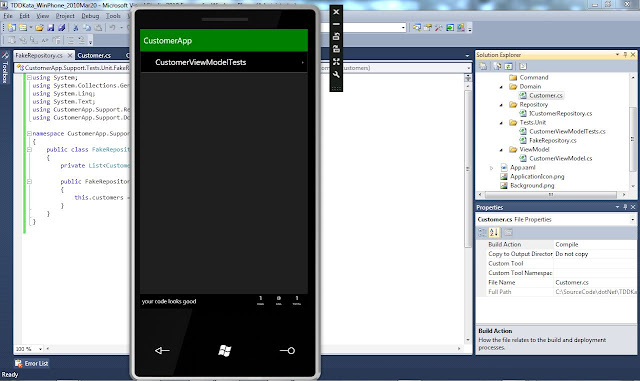The height and width of the screenshot is (381, 640).
Task: Sort properties alphabetically
Action: point(494,232)
